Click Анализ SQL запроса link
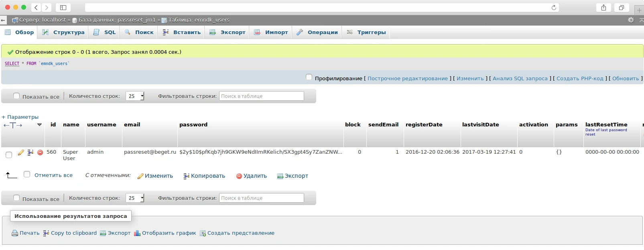This screenshot has height=250, width=644. pos(520,79)
